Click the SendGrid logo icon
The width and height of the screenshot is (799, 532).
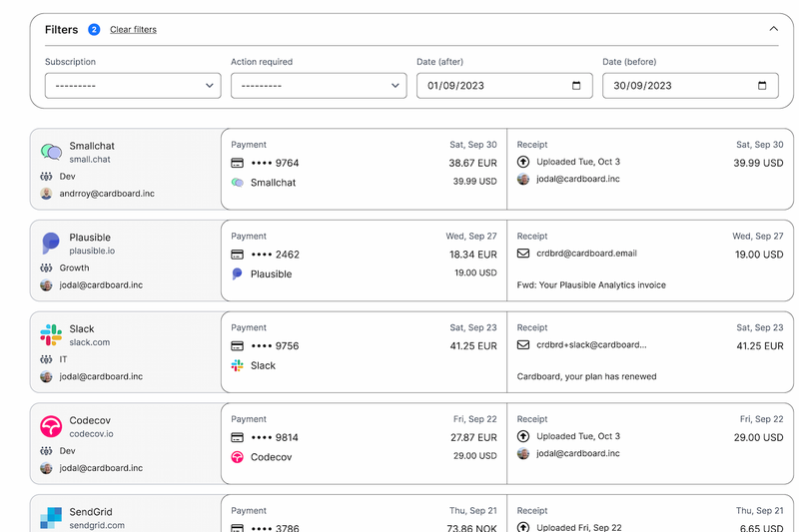tap(51, 517)
